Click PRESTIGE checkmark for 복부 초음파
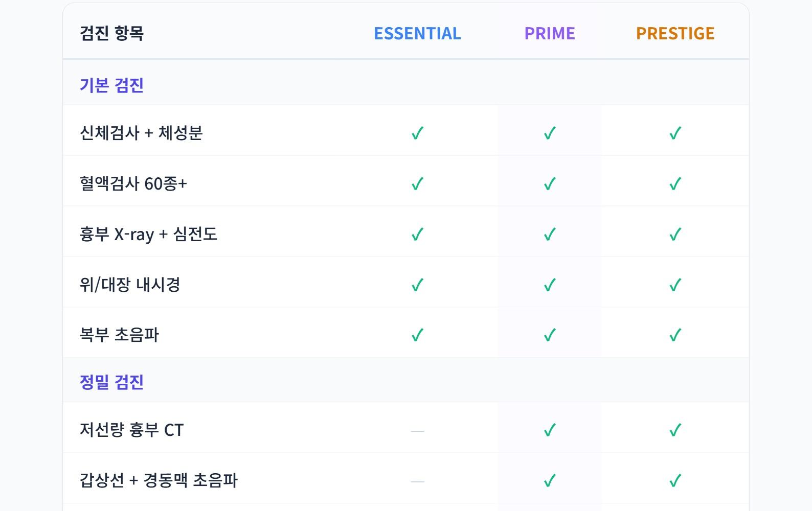 pyautogui.click(x=675, y=335)
